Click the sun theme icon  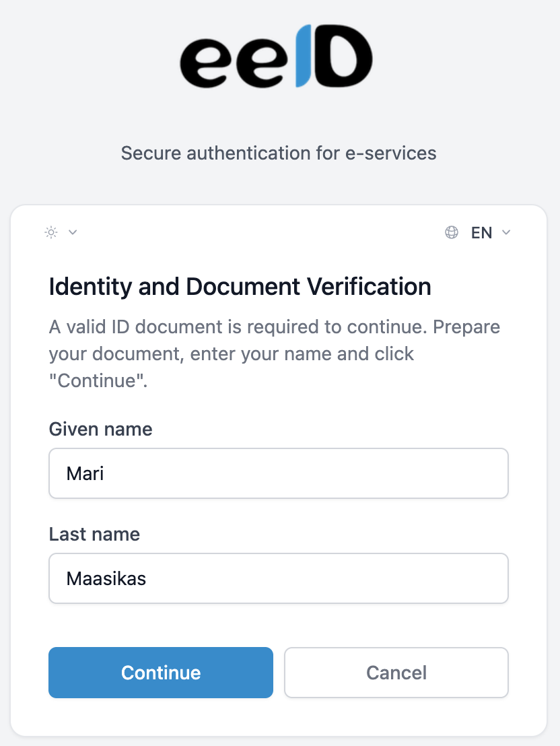(51, 232)
